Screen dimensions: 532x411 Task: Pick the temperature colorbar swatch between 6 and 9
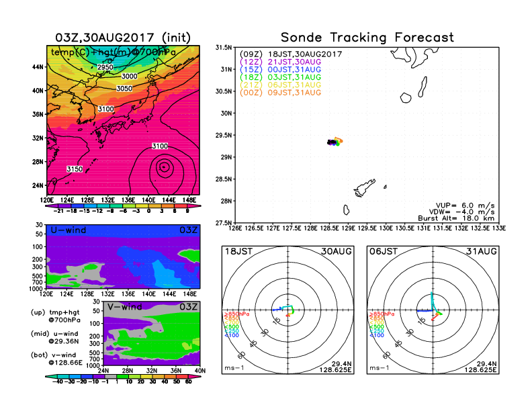click(181, 206)
